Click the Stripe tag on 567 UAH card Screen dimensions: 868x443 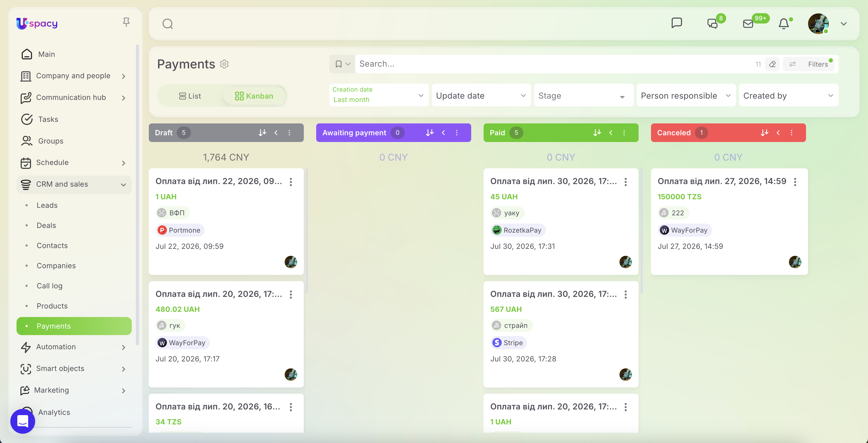508,343
